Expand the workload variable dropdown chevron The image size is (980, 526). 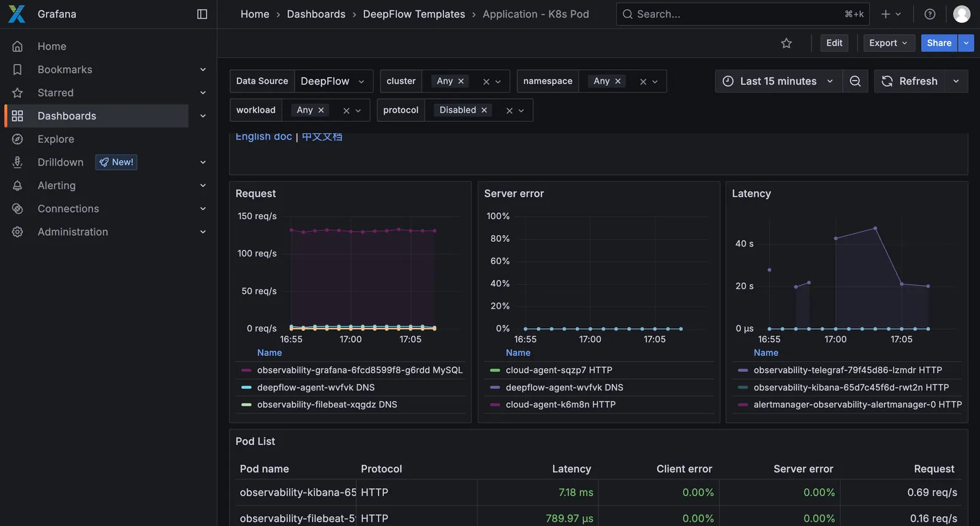[x=358, y=111]
